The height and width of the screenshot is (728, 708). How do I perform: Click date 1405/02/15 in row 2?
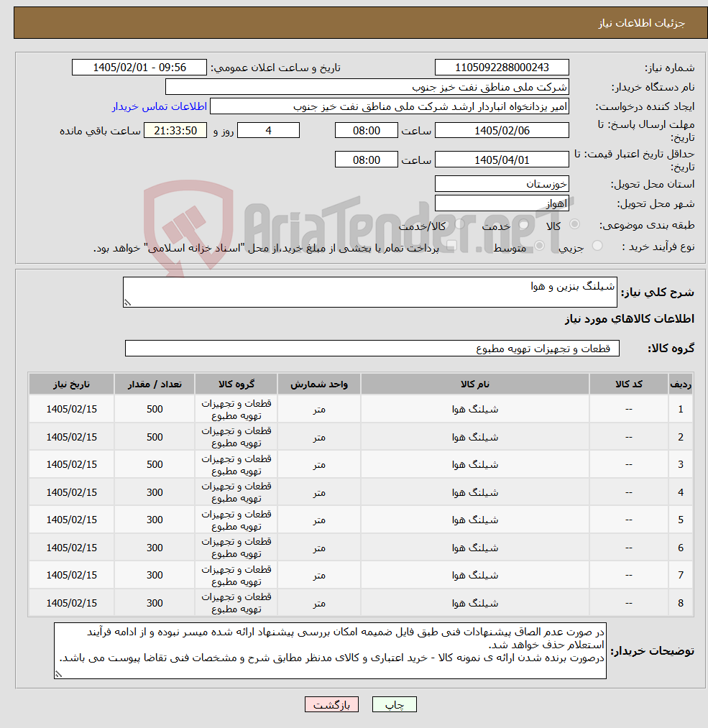[71, 437]
